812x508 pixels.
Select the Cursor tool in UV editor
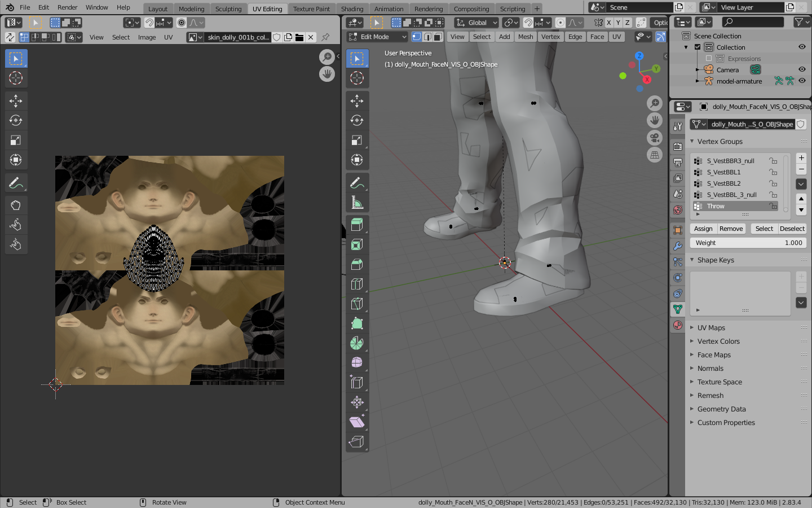tap(16, 78)
